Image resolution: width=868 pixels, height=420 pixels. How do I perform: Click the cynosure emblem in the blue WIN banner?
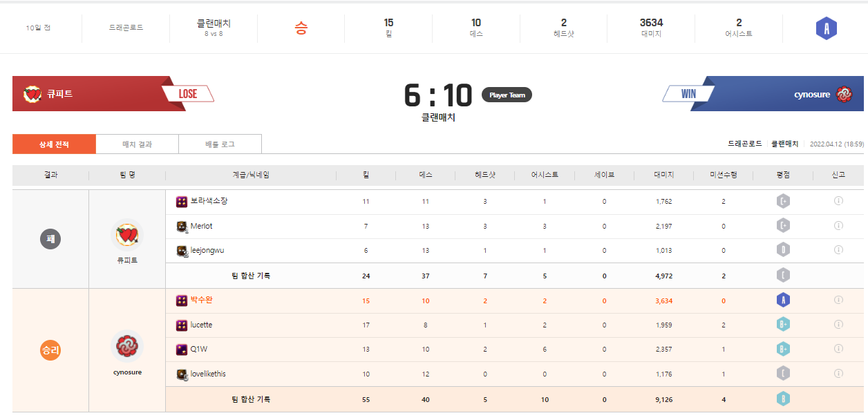(843, 94)
